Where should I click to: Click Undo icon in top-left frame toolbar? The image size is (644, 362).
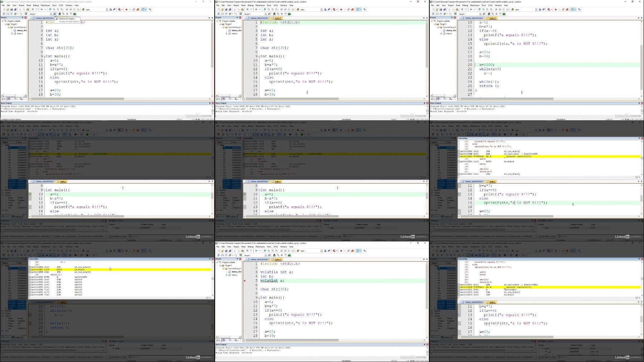pos(33,10)
